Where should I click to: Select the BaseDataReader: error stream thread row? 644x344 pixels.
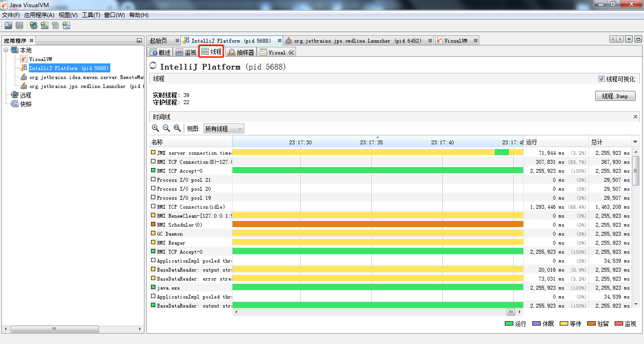[x=390, y=279]
